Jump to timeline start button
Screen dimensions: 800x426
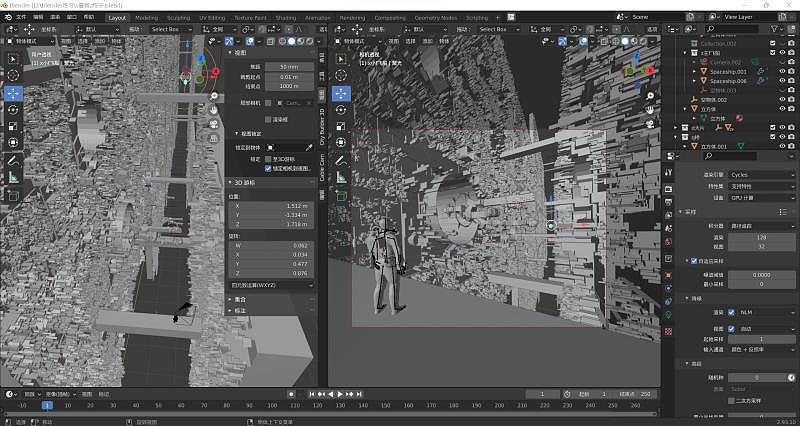[x=312, y=394]
